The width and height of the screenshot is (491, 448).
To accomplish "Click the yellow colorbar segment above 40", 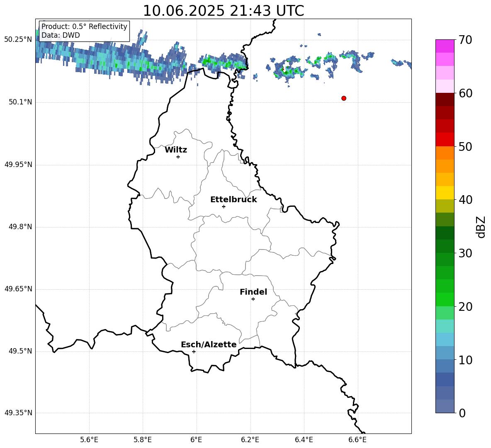I will 445,193.
